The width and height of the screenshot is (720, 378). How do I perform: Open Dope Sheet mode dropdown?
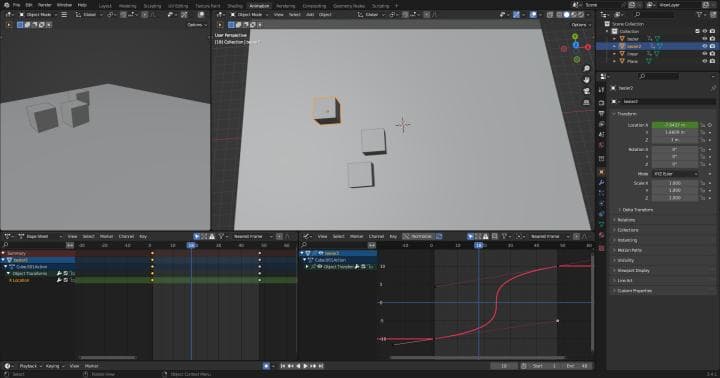pos(40,237)
